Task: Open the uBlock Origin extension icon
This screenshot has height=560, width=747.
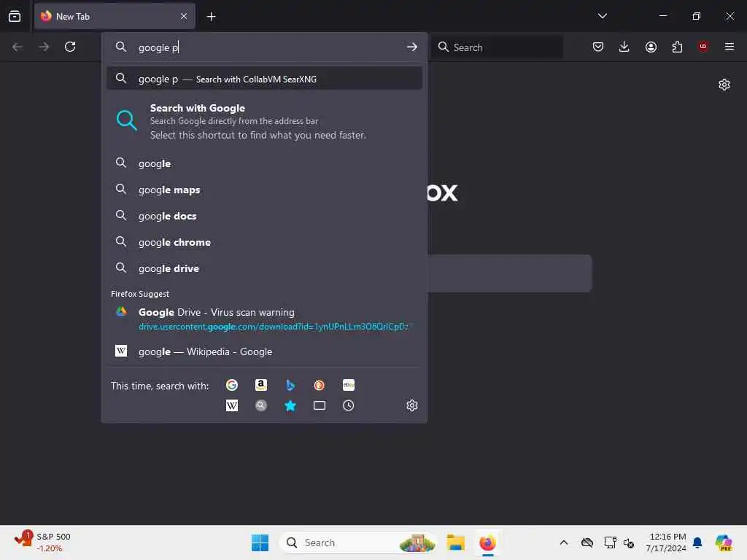Action: point(703,47)
